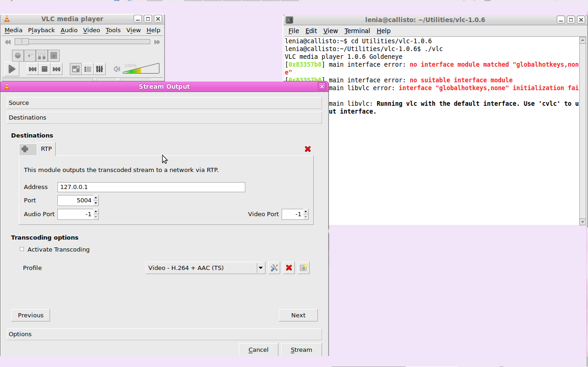The image size is (588, 367).
Task: Show the playlist via list icon
Action: [x=88, y=69]
